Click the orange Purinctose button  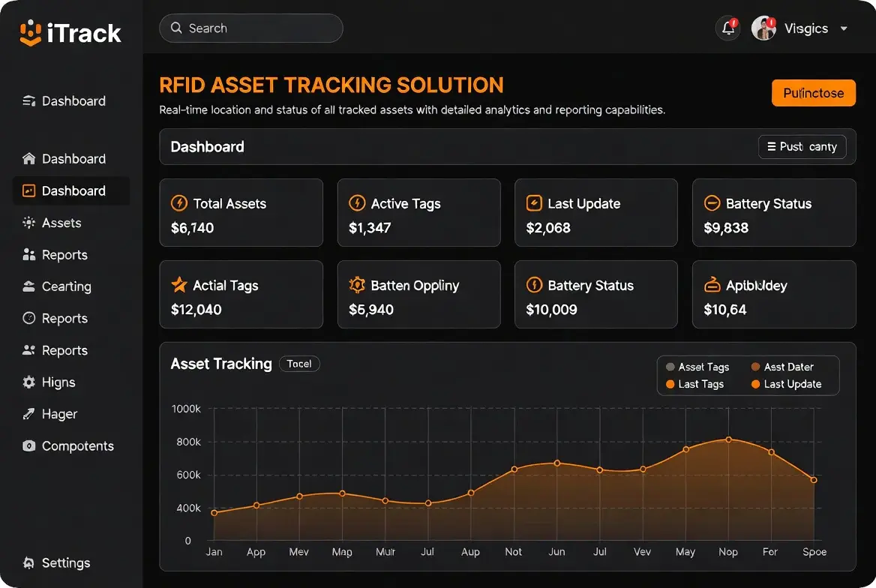pyautogui.click(x=813, y=93)
